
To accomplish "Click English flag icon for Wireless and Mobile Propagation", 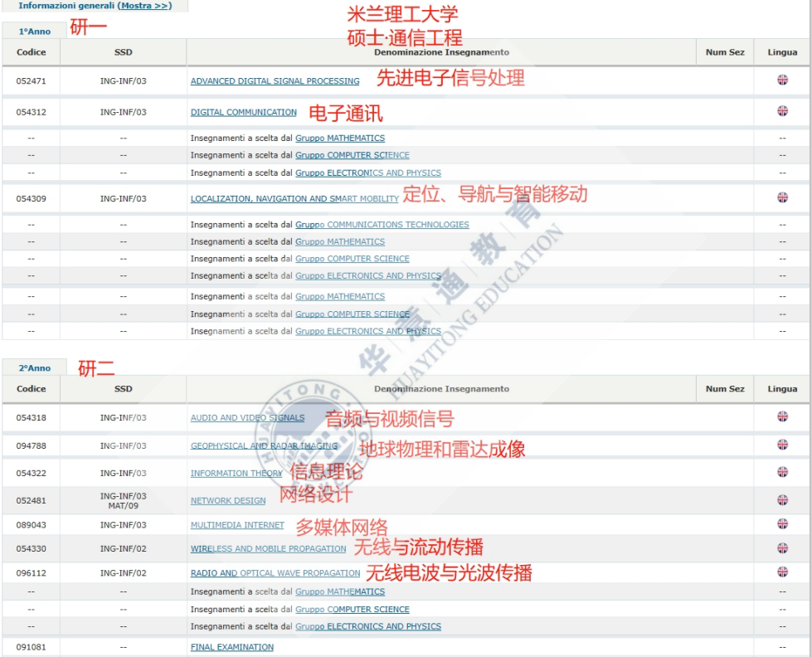I will (782, 548).
